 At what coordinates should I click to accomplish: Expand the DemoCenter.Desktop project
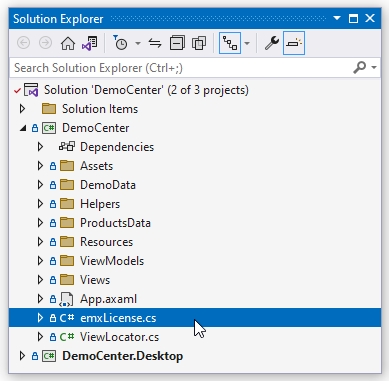(23, 356)
